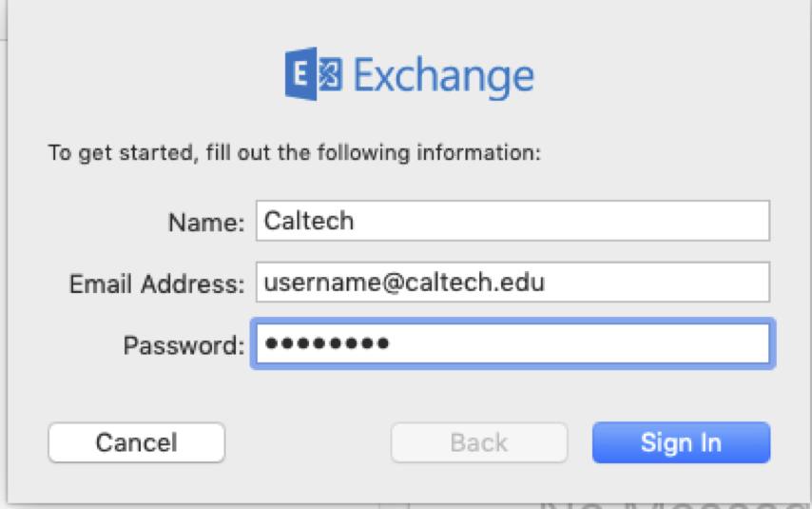Click the blue Exchange logo icon

coord(314,76)
